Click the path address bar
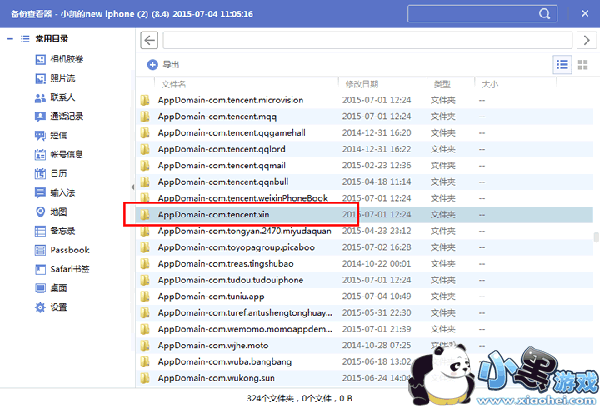The width and height of the screenshot is (600, 409). (x=367, y=40)
